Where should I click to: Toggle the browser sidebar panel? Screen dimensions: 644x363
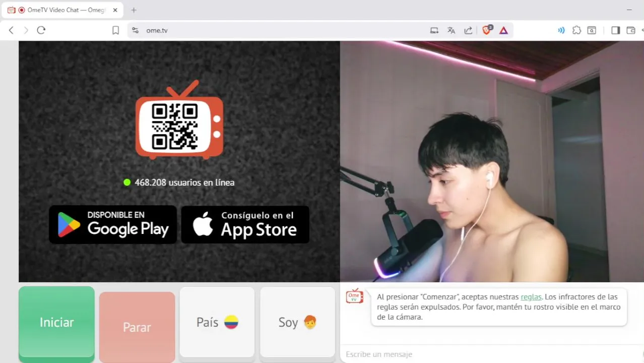tap(615, 30)
